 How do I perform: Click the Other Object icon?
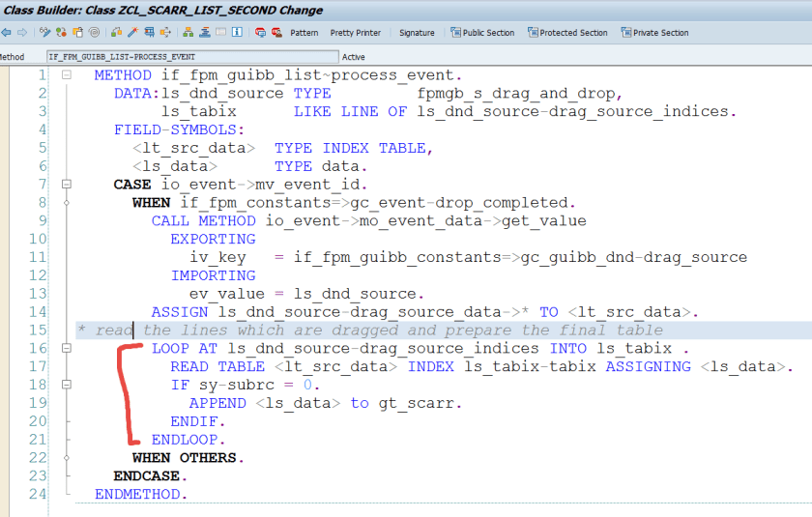(61, 33)
